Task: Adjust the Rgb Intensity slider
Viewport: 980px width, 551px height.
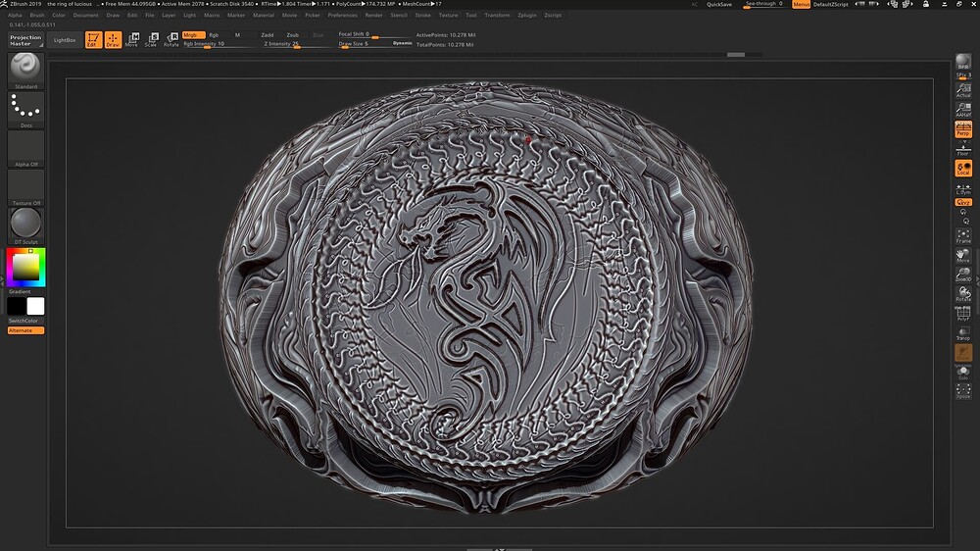Action: 219,44
